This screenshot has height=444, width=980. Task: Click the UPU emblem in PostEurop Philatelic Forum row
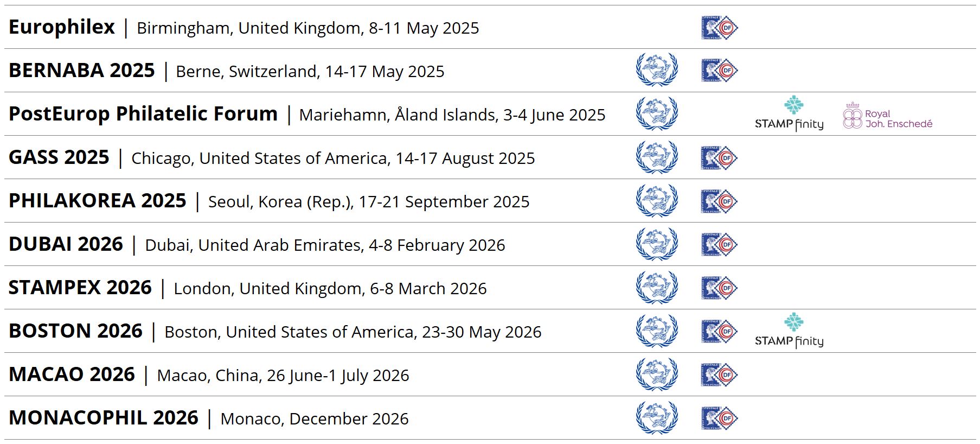click(x=657, y=113)
